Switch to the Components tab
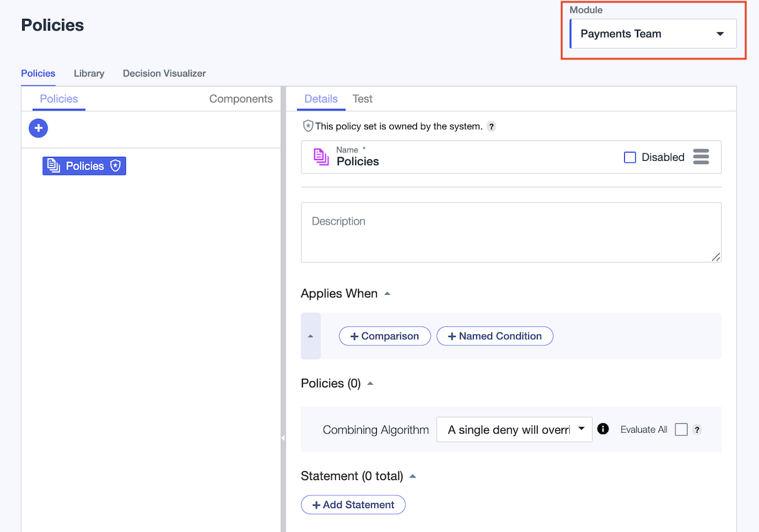The height and width of the screenshot is (532, 759). point(241,99)
